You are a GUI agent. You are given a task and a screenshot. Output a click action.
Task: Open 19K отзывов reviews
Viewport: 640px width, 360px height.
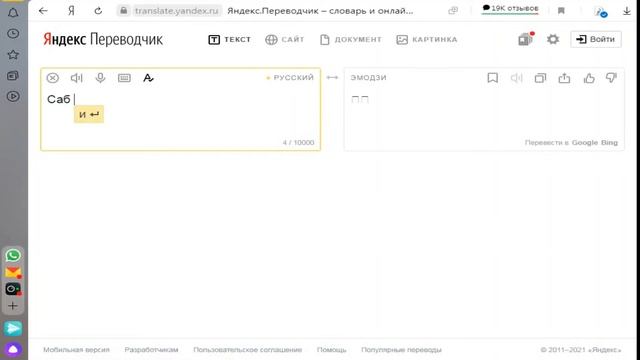tap(510, 8)
